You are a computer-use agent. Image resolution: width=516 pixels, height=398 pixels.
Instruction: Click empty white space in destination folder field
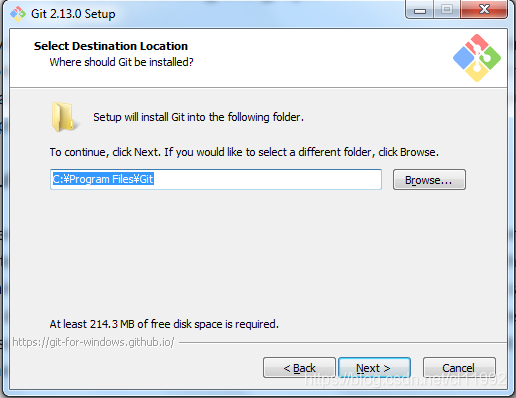click(267, 179)
